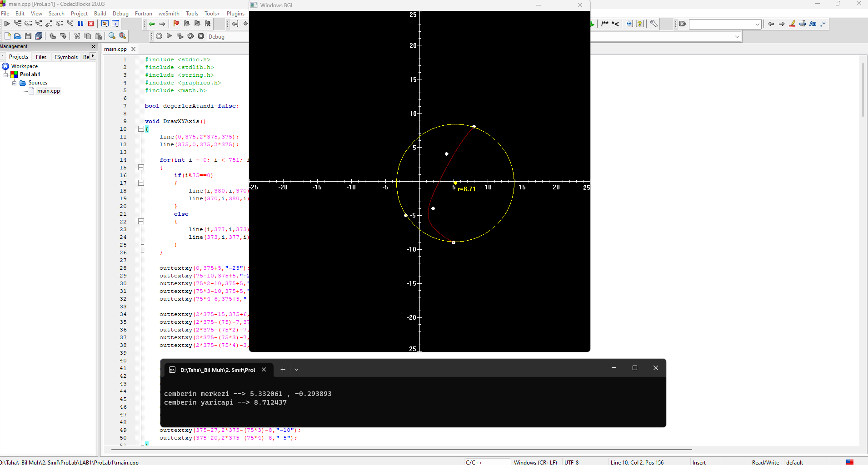Click the Jump forward arrow

tap(162, 24)
